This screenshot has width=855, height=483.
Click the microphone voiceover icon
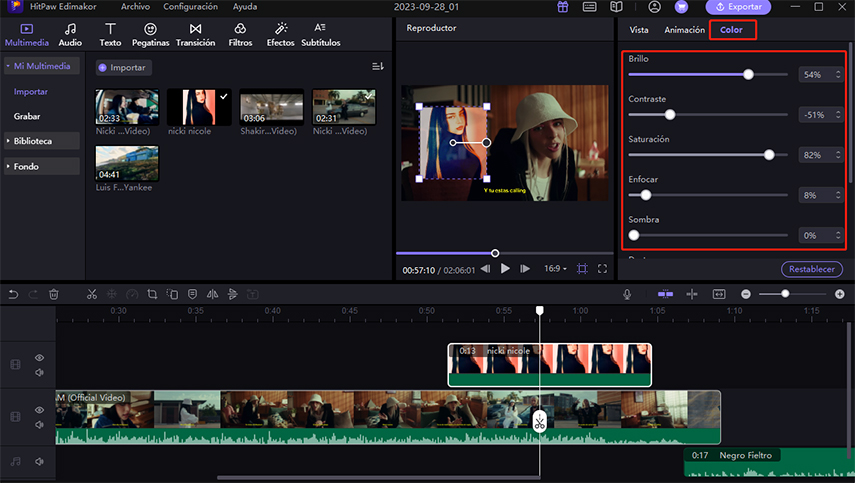point(627,294)
